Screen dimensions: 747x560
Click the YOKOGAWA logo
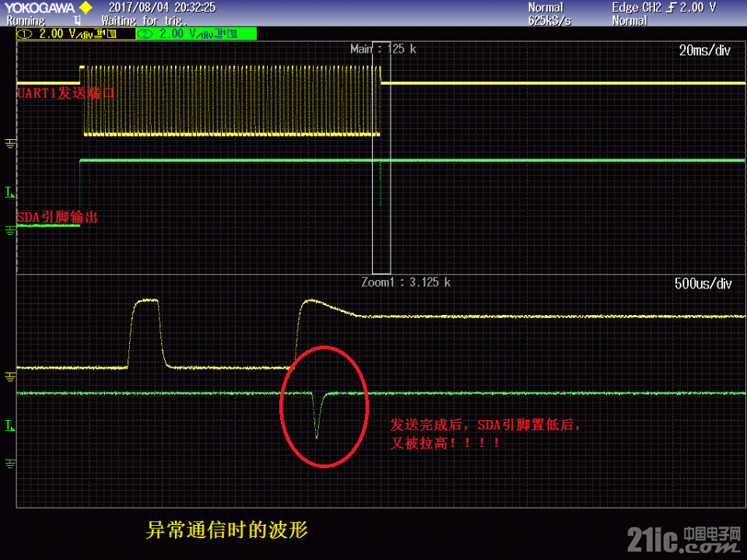40,8
